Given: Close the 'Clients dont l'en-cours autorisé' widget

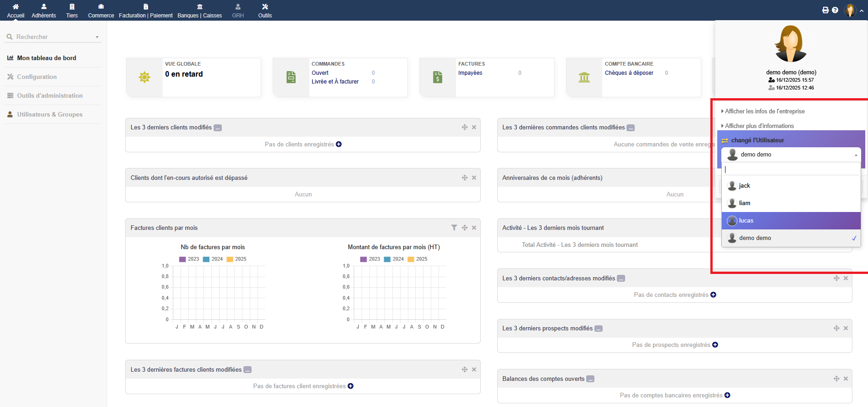Looking at the screenshot, I should tap(474, 178).
